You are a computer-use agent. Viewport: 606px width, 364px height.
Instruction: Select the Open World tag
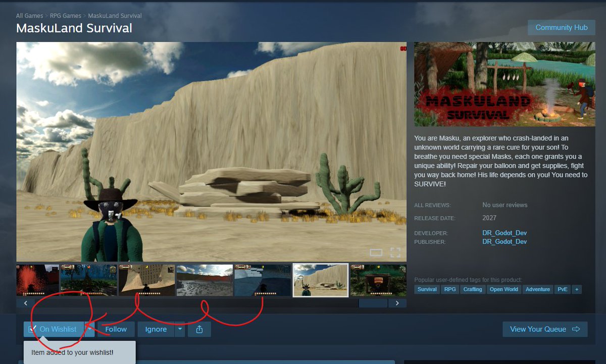pos(504,289)
